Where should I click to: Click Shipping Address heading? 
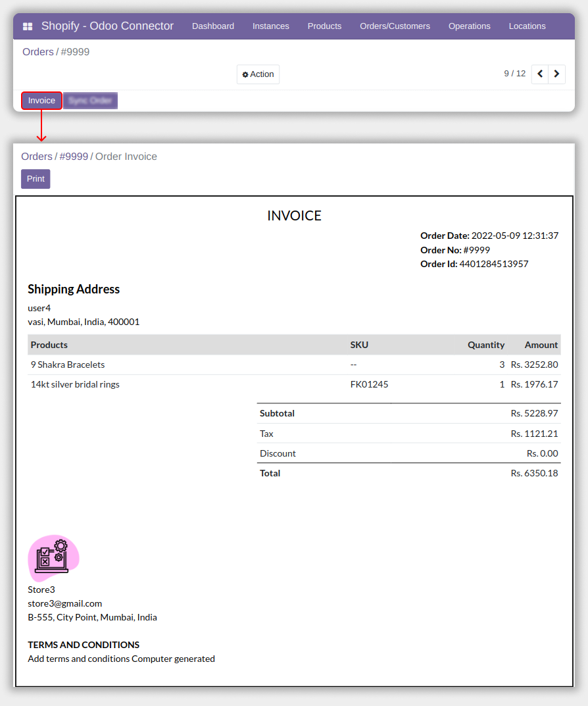tap(74, 289)
